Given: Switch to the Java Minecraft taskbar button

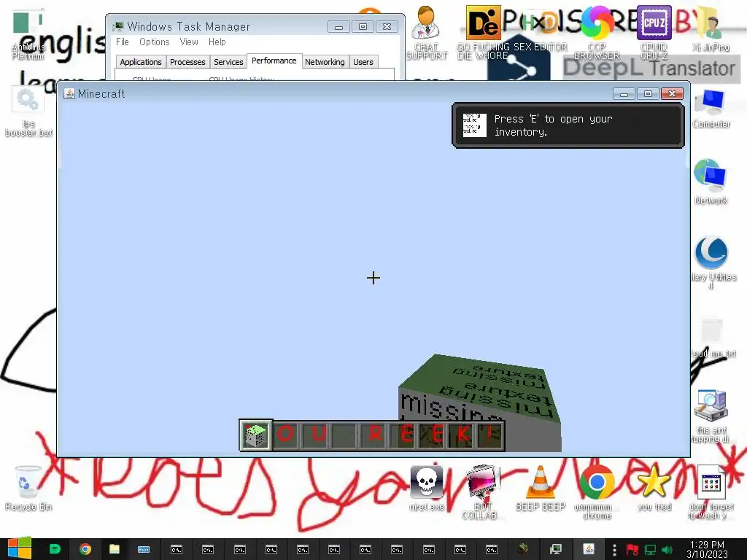Looking at the screenshot, I should [x=589, y=549].
